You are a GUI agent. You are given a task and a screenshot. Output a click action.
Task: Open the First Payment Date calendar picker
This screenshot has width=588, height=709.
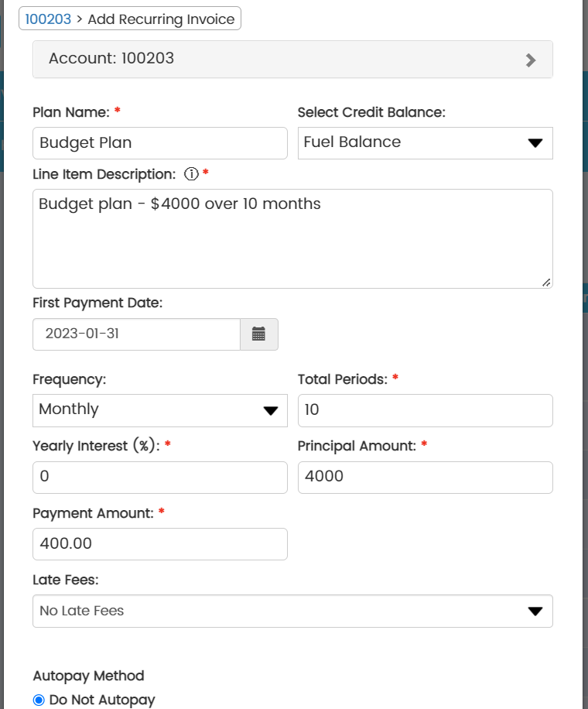click(x=258, y=334)
